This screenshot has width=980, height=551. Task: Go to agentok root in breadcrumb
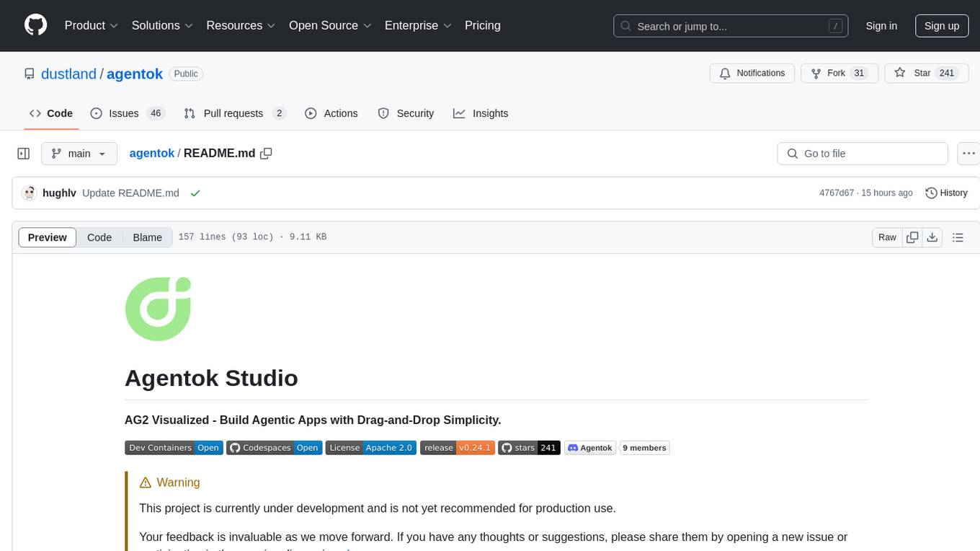coord(152,153)
